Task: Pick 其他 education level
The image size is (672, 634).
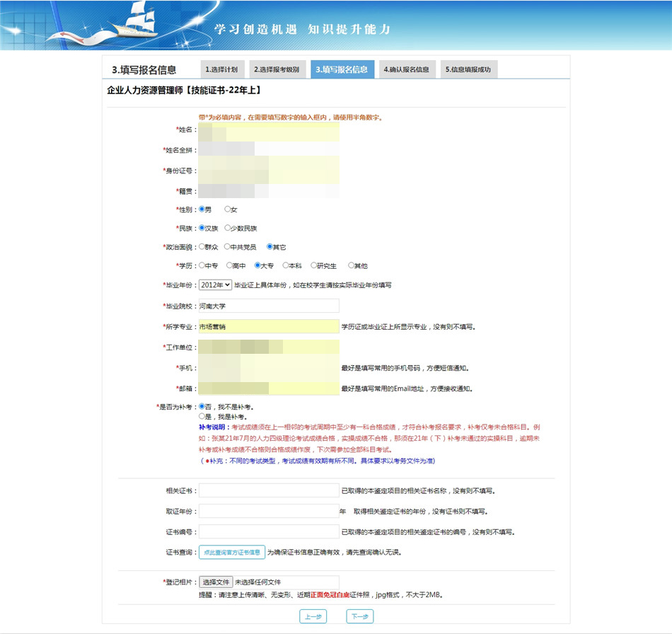Action: tap(352, 265)
